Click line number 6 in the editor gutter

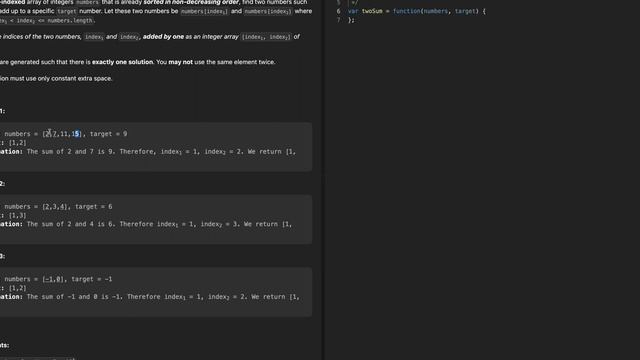tap(338, 11)
